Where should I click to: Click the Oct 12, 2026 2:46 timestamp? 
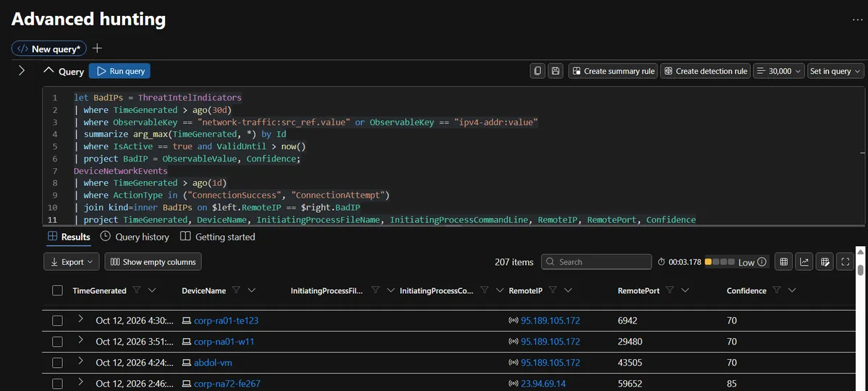[x=135, y=383]
